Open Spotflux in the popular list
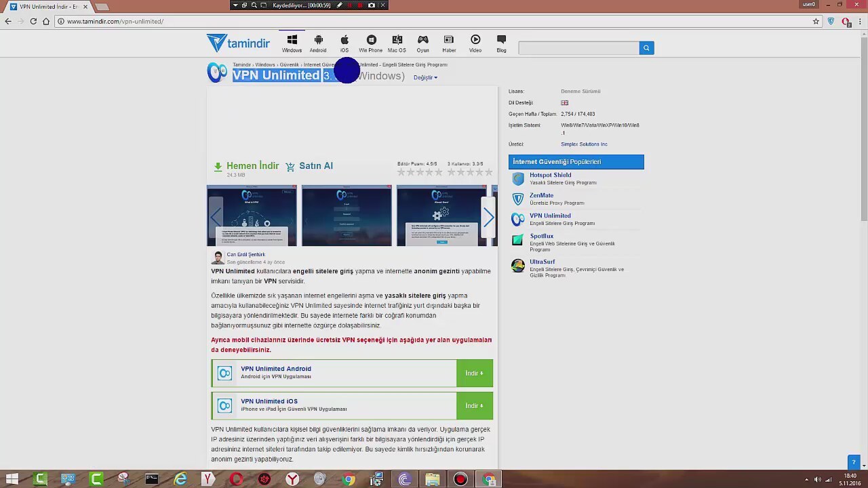868x488 pixels. 541,236
